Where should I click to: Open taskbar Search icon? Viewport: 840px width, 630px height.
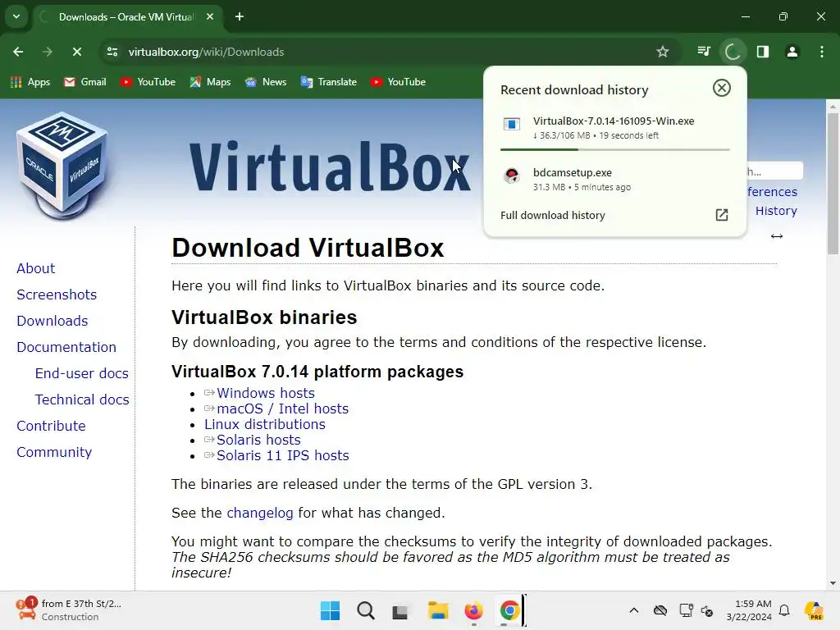[366, 610]
